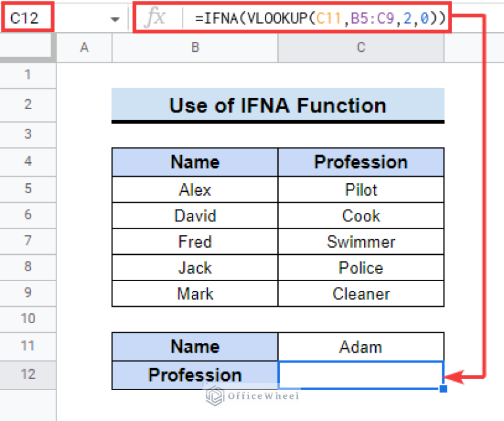504x421 pixels.
Task: Select the cell containing 'Swimmer'
Action: tap(361, 241)
